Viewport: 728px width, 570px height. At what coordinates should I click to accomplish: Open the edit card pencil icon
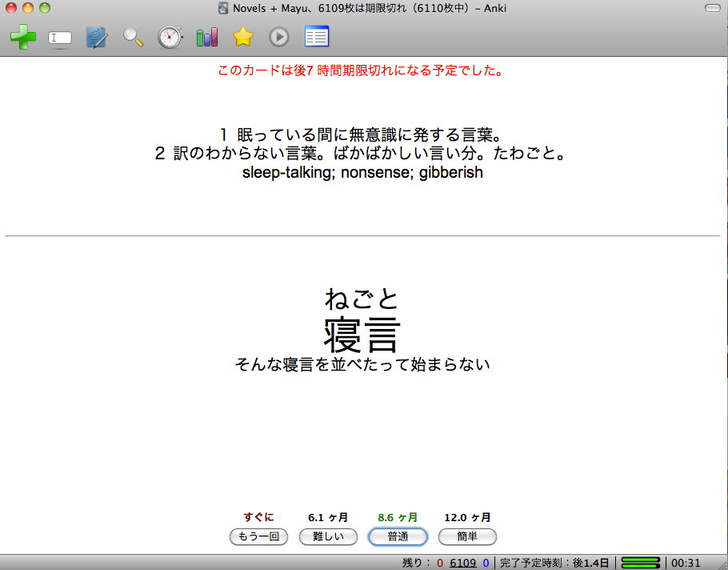97,37
